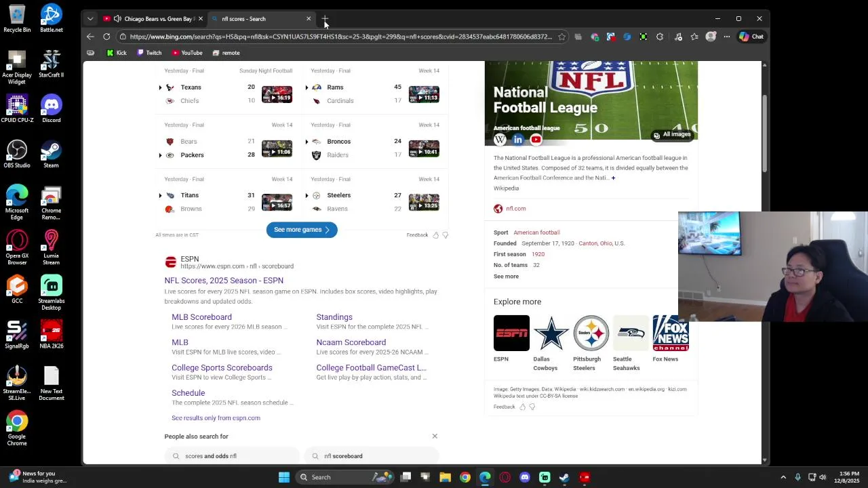
Task: Open Twitch bookmark
Action: tap(150, 53)
